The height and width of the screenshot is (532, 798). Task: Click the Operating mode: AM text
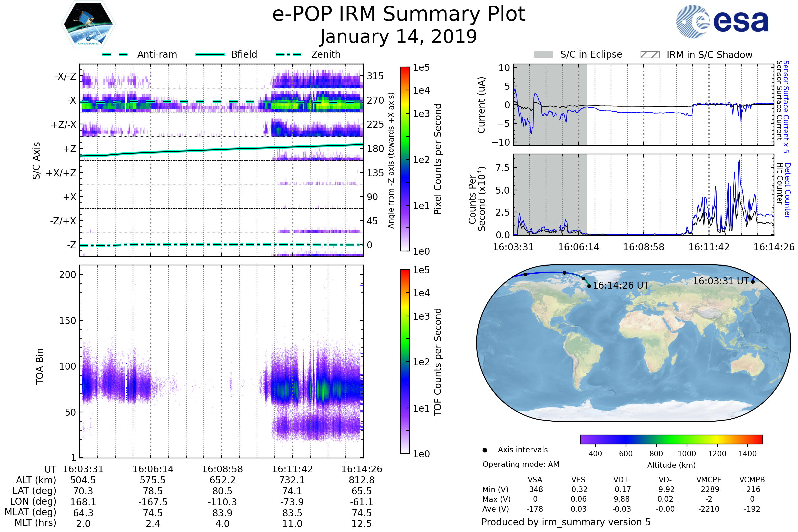[521, 464]
